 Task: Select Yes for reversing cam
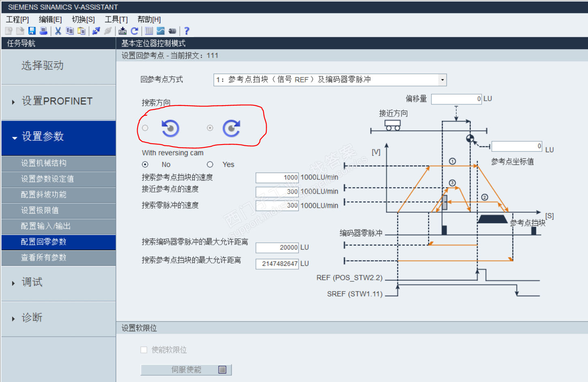(210, 164)
